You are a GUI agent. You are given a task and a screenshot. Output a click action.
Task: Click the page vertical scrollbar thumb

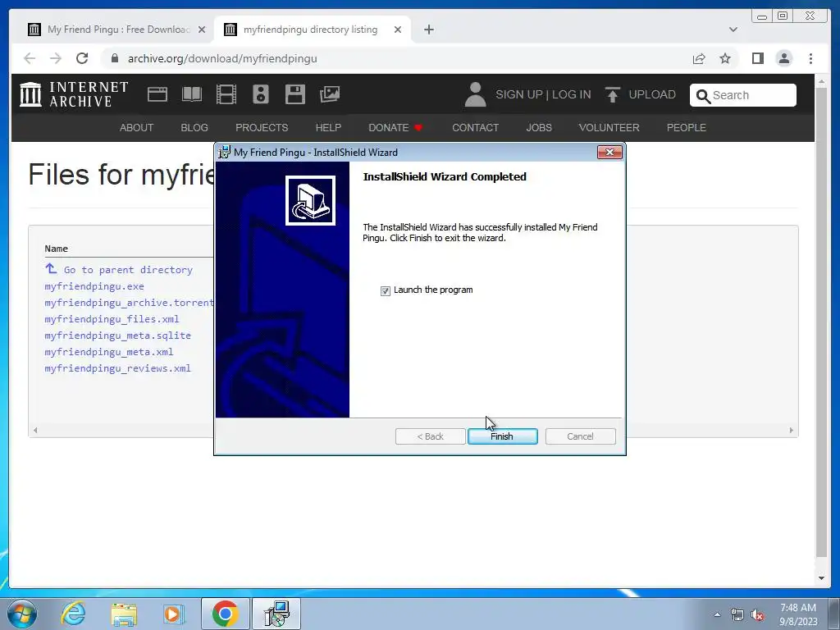coord(821,322)
